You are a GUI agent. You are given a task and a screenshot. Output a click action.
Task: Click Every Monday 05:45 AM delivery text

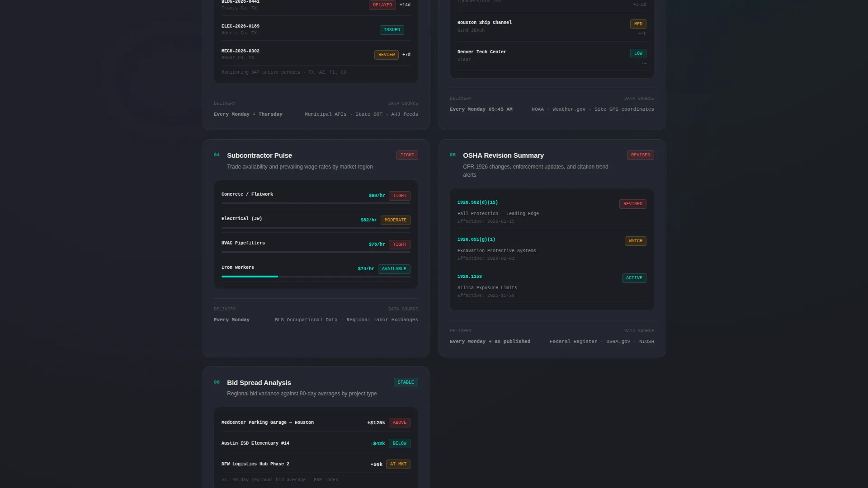pyautogui.click(x=481, y=109)
